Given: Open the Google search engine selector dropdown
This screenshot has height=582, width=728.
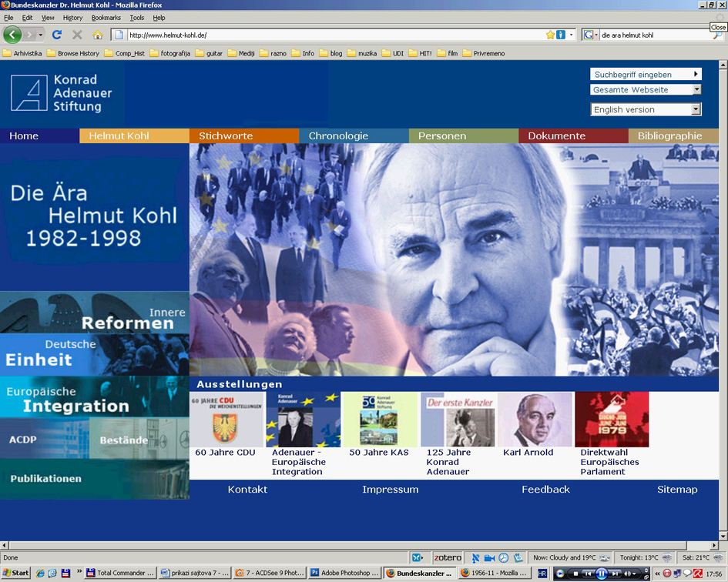Looking at the screenshot, I should 591,35.
